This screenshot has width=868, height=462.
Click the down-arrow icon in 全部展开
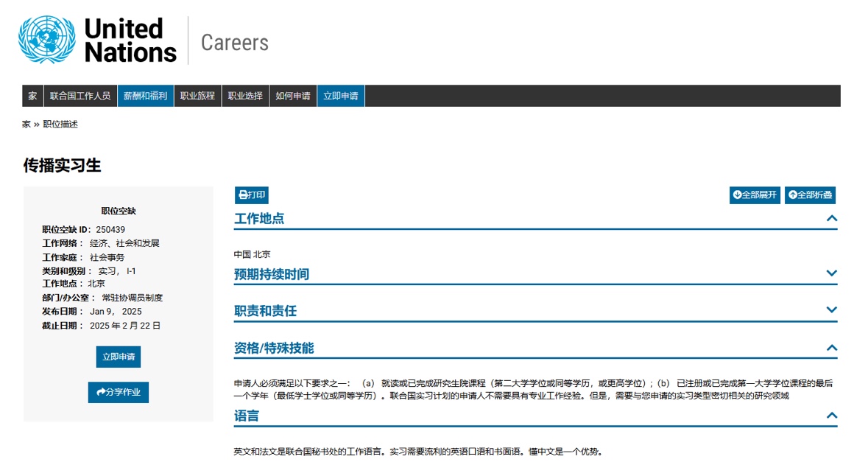(x=737, y=195)
